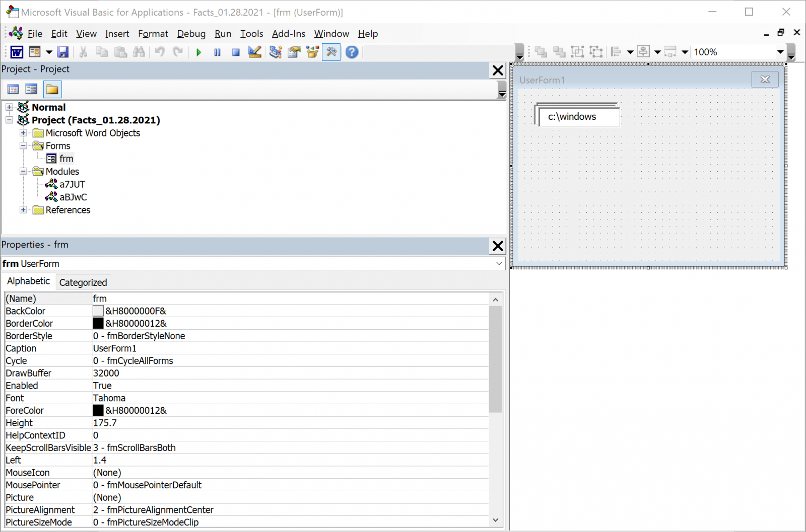Click the blue Help question mark icon

352,52
